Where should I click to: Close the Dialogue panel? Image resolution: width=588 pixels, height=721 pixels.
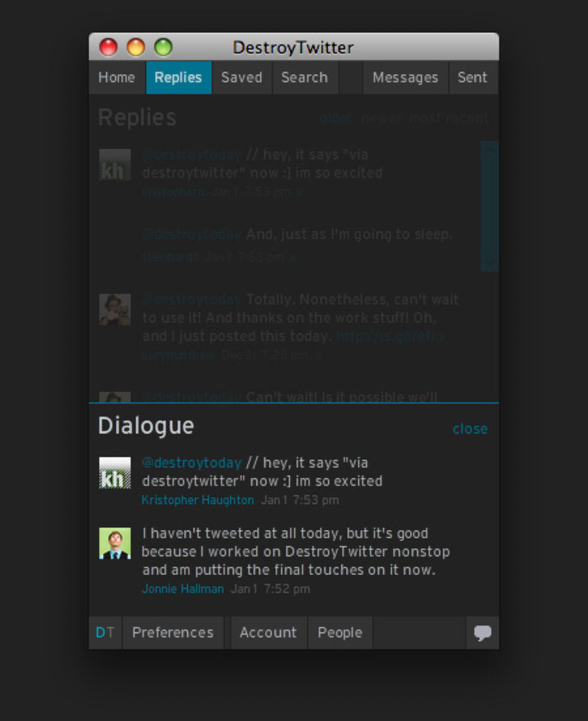click(470, 428)
